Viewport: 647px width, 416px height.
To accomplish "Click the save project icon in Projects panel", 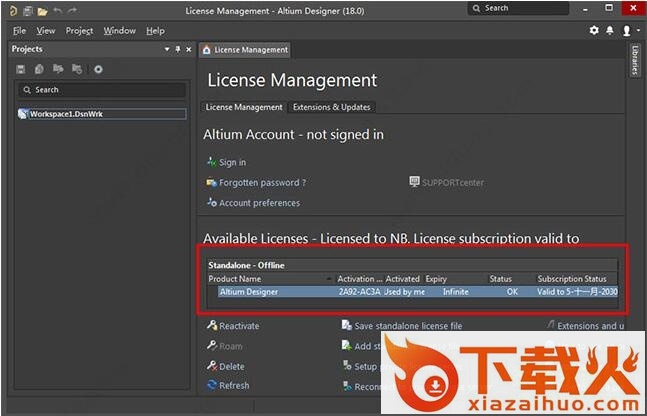I will (21, 69).
